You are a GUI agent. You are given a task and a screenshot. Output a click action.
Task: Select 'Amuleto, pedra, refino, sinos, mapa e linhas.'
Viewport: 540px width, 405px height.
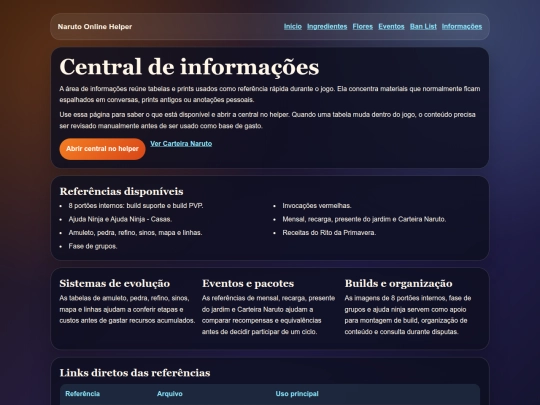pyautogui.click(x=135, y=233)
